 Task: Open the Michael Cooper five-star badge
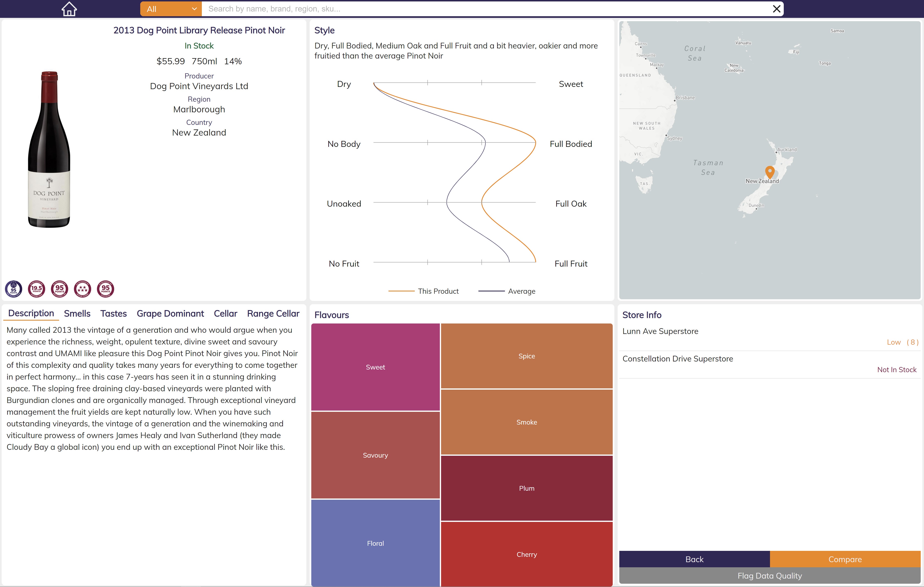pos(83,289)
